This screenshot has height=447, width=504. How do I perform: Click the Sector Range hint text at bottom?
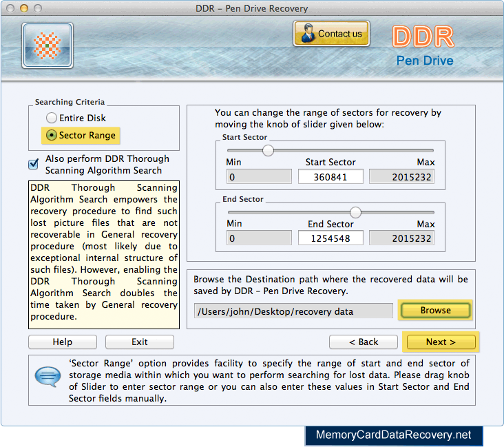(269, 381)
